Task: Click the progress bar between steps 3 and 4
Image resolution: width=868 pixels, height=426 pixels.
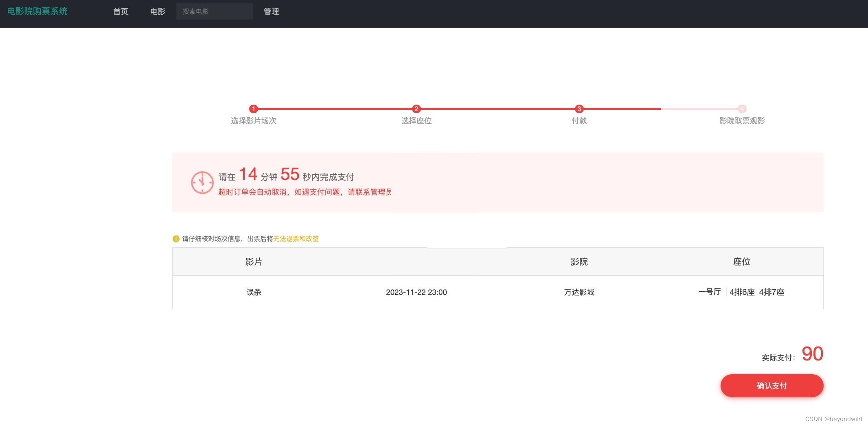Action: click(692, 109)
